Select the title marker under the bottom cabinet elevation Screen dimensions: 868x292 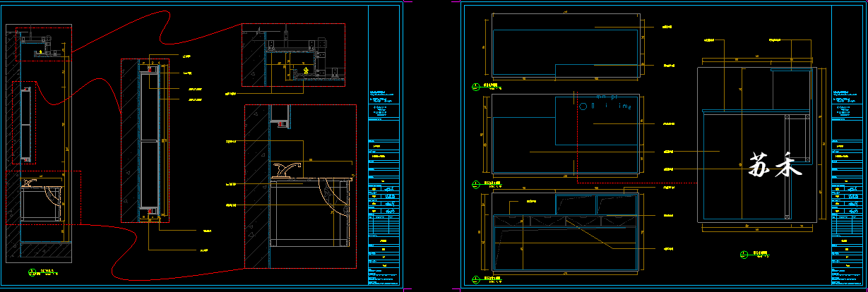coord(475,280)
